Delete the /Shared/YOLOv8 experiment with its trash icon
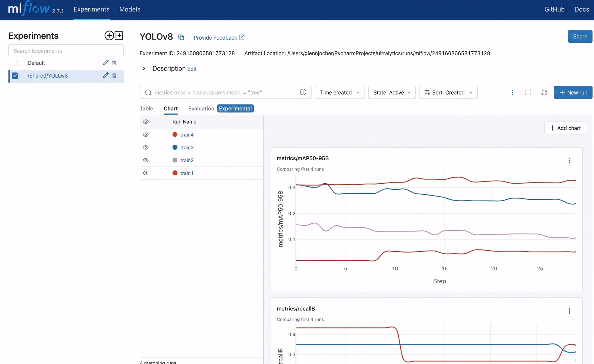The image size is (594, 364). (114, 75)
